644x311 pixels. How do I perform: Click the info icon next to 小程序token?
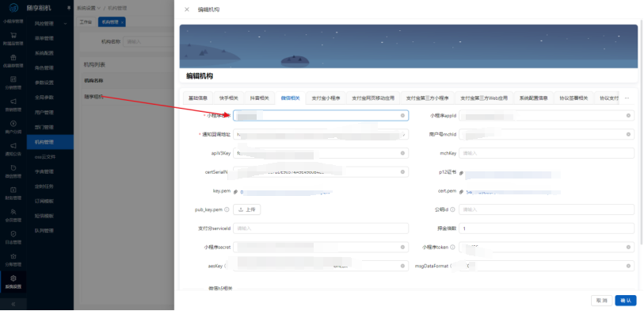coord(452,248)
